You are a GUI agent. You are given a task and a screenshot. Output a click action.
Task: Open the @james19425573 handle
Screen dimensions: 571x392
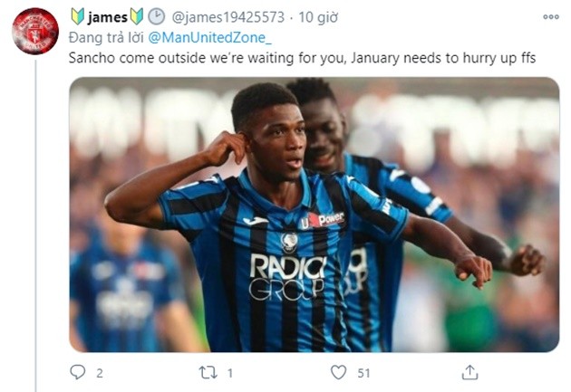pos(228,17)
